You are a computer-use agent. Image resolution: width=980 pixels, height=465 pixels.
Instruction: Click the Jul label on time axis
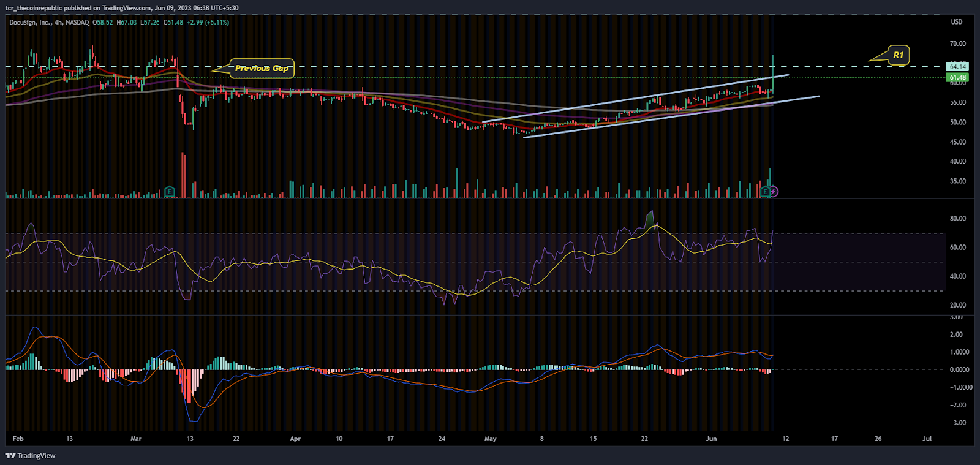(927, 439)
